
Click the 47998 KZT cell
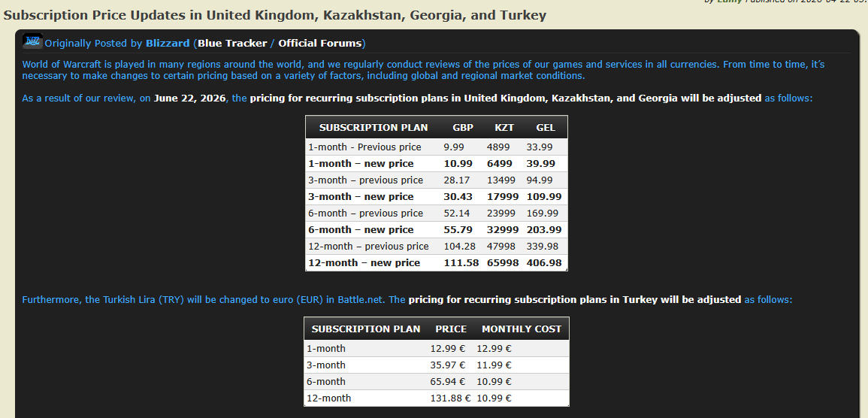501,247
